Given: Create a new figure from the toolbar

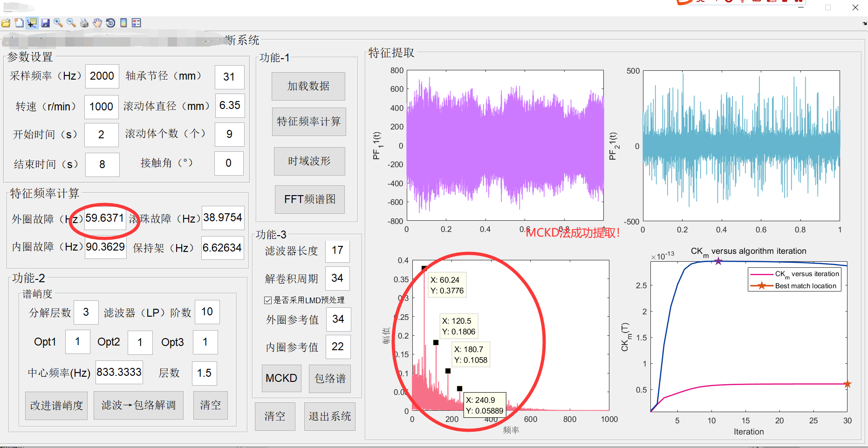Looking at the screenshot, I should pos(19,23).
